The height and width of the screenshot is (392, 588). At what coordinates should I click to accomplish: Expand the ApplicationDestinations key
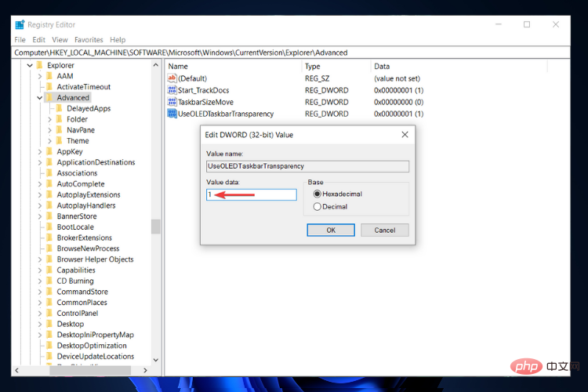(x=40, y=162)
